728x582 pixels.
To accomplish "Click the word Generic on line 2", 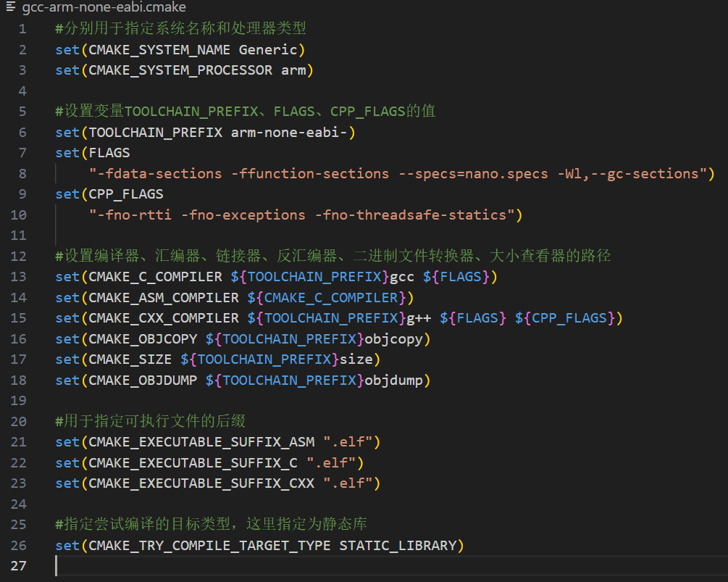I will coord(268,50).
